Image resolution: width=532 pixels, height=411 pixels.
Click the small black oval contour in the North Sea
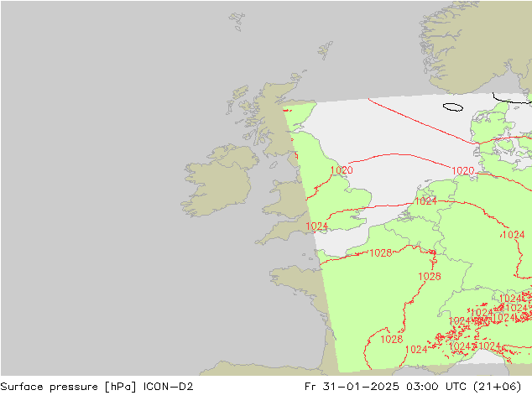tap(453, 107)
